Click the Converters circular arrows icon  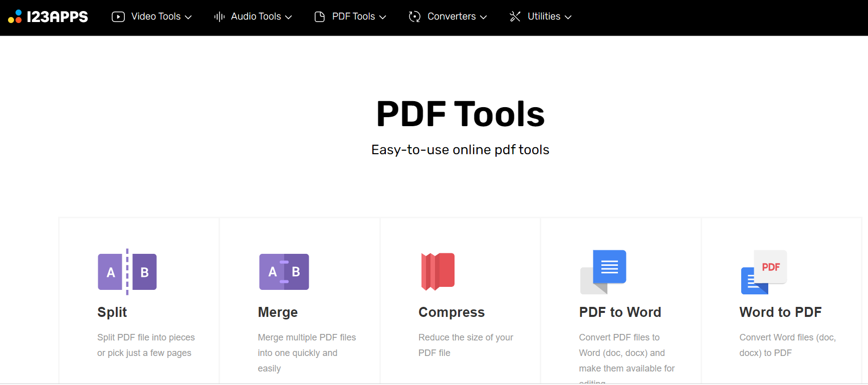[414, 17]
